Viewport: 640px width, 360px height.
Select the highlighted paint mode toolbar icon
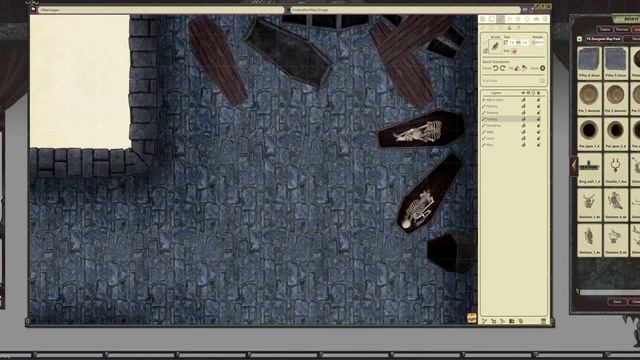tap(501, 19)
